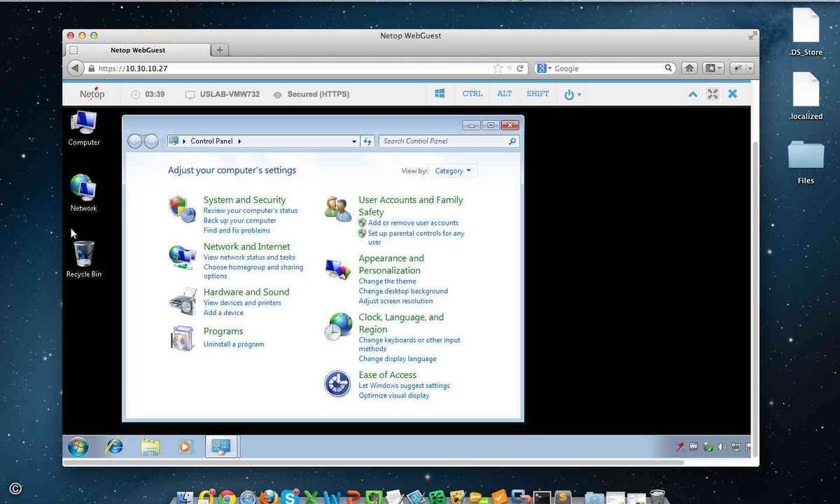Click the System and Security shield icon
The height and width of the screenshot is (504, 840).
click(x=182, y=209)
